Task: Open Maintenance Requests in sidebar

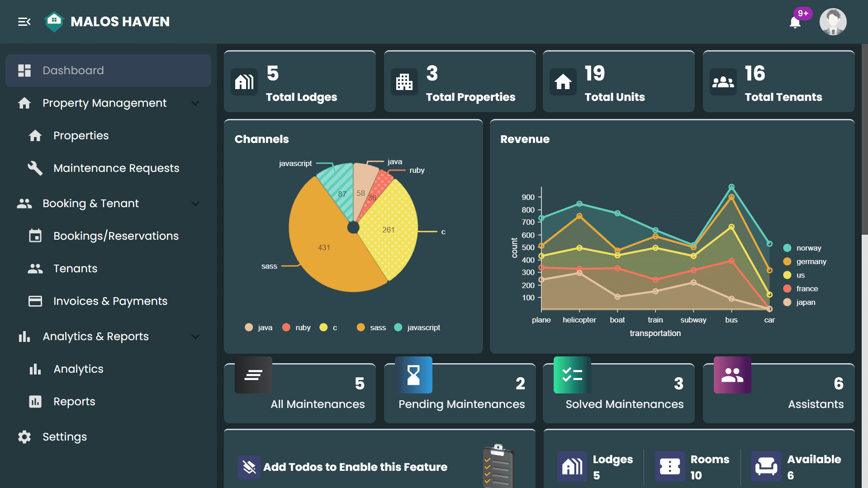Action: 108,168
